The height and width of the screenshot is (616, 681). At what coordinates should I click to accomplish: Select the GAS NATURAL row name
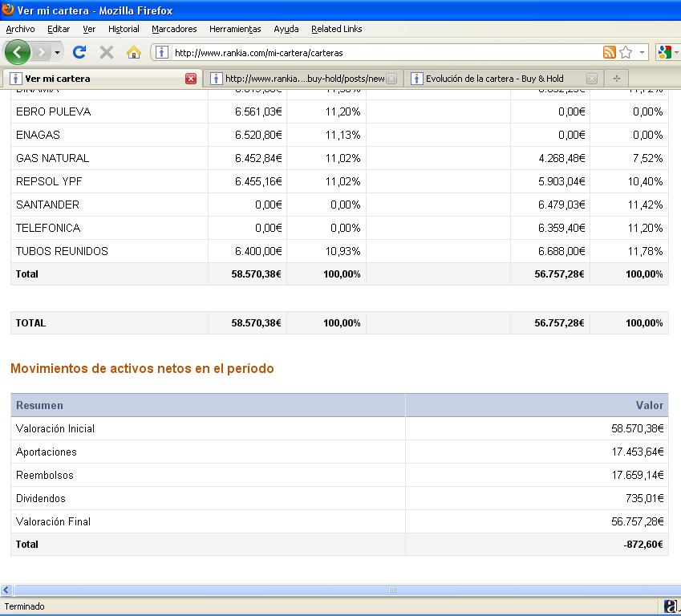pos(53,158)
